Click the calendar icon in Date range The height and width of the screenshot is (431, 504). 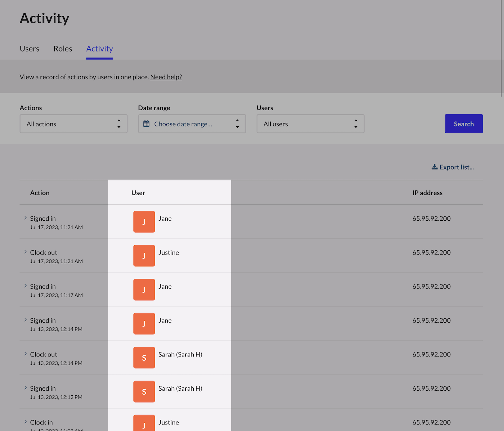point(147,124)
